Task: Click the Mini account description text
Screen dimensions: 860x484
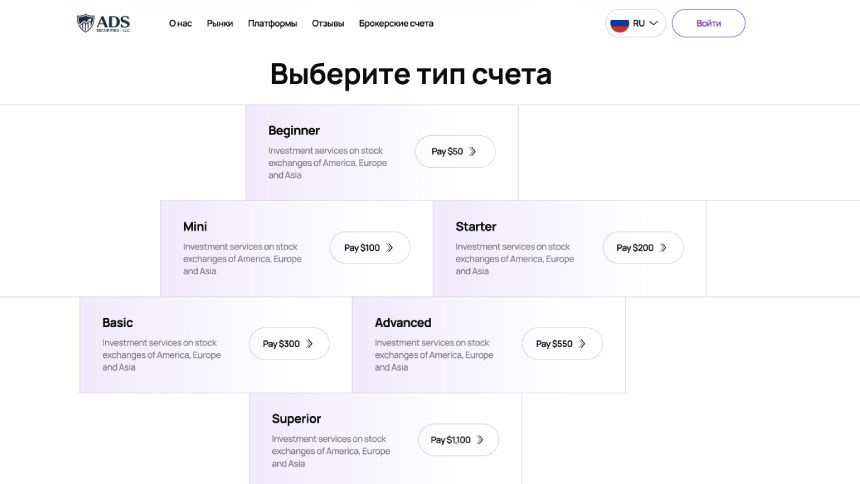Action: (242, 259)
